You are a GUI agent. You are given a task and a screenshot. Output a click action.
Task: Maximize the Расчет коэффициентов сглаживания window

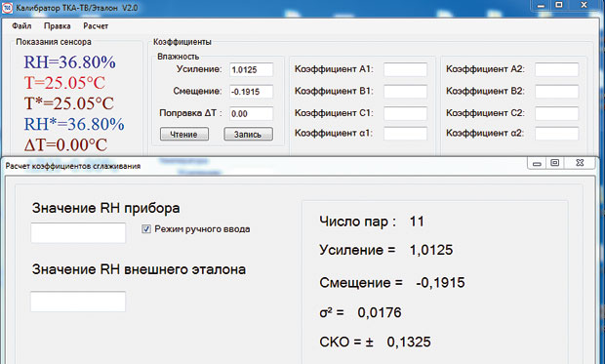(x=555, y=163)
